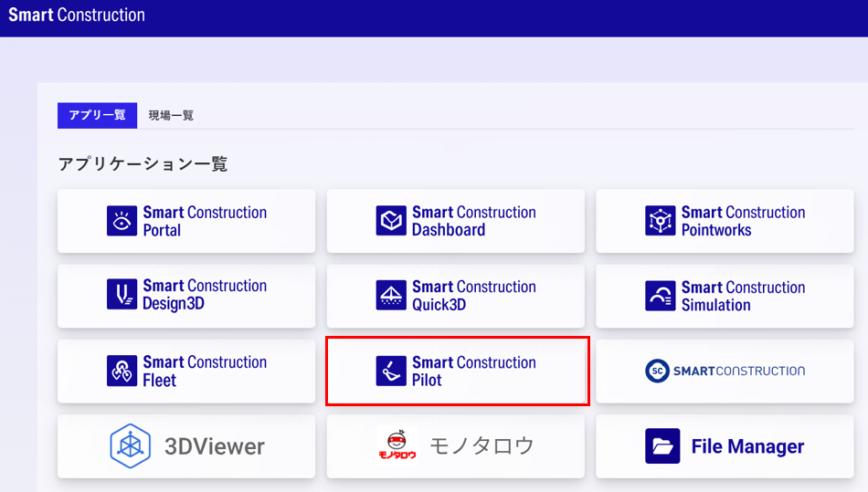Open the File Manager text label
868x492 pixels.
747,446
